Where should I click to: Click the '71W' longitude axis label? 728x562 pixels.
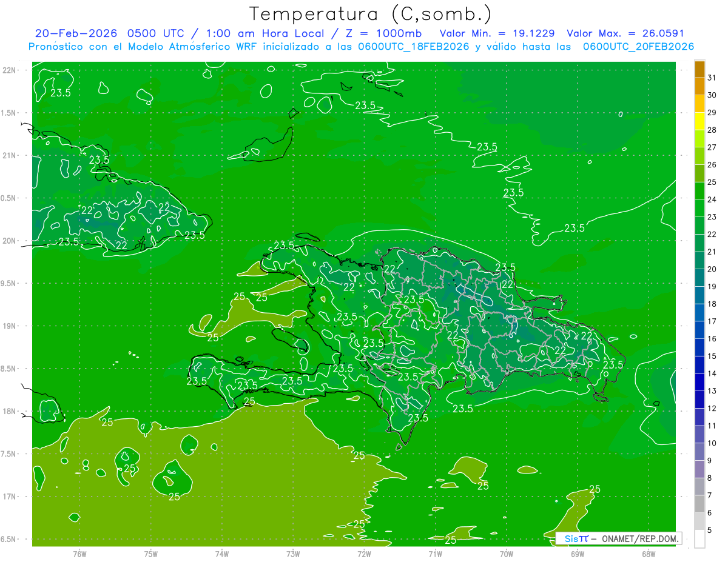pos(435,554)
